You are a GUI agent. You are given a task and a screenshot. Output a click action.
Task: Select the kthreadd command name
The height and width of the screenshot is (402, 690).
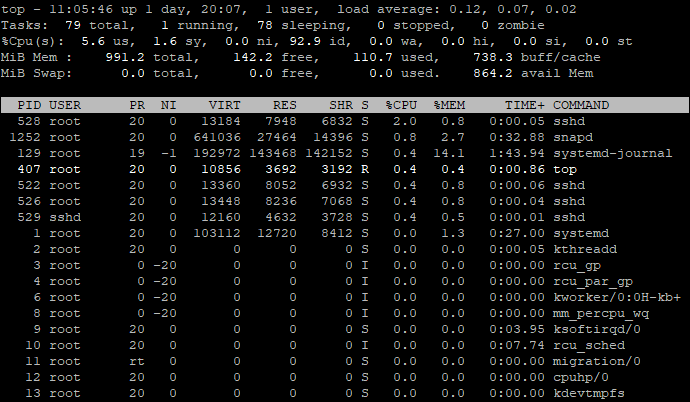click(x=585, y=249)
